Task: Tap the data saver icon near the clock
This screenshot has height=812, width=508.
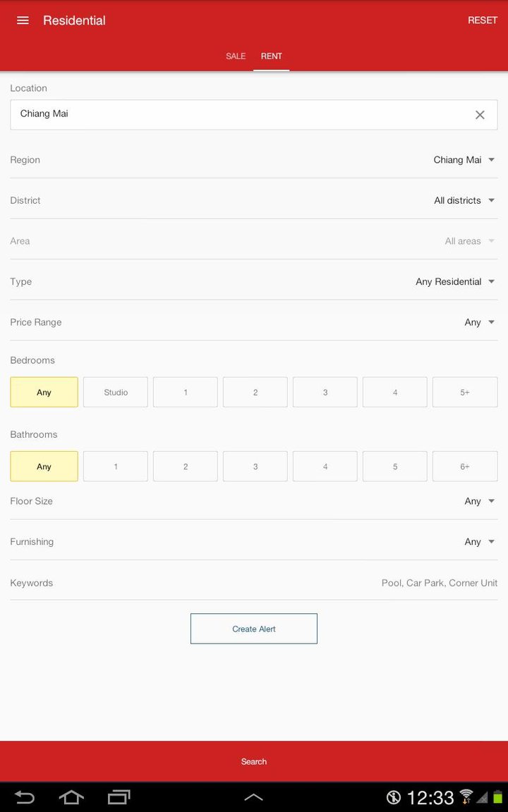Action: click(393, 796)
